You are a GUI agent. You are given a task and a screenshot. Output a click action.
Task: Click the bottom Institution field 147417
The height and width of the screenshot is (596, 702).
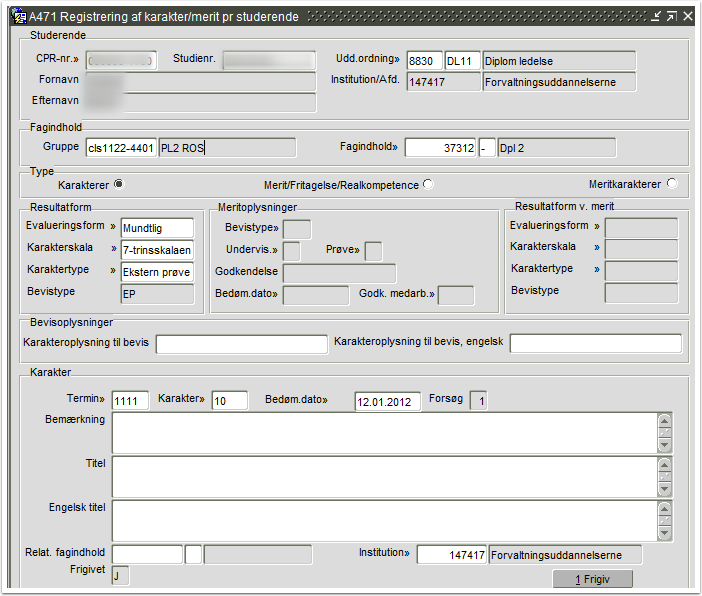point(452,554)
